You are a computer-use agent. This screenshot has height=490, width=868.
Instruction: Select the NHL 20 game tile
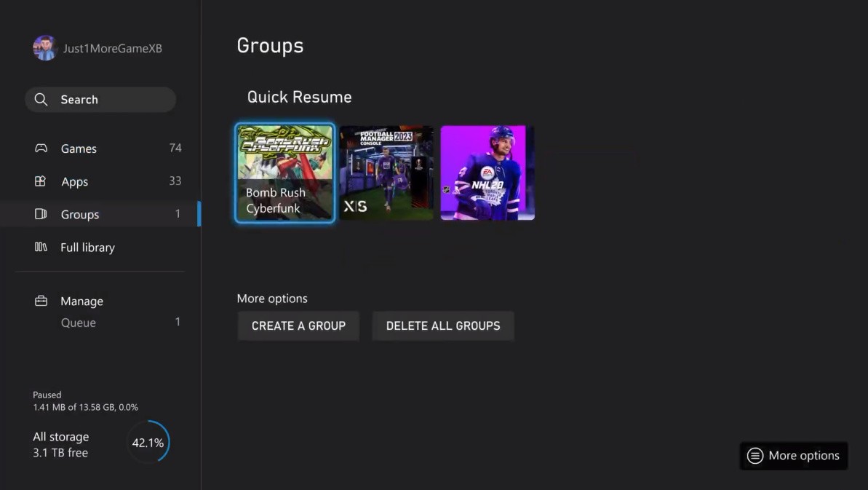pos(487,173)
